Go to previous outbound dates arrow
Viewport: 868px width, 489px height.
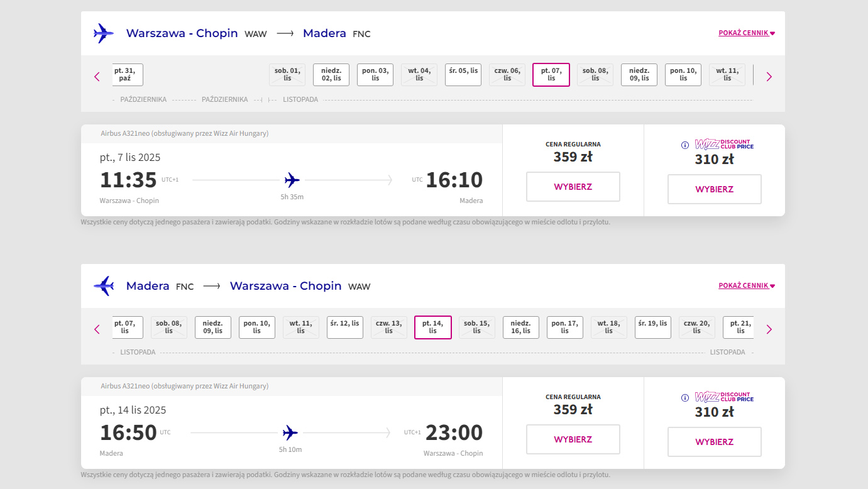click(97, 77)
